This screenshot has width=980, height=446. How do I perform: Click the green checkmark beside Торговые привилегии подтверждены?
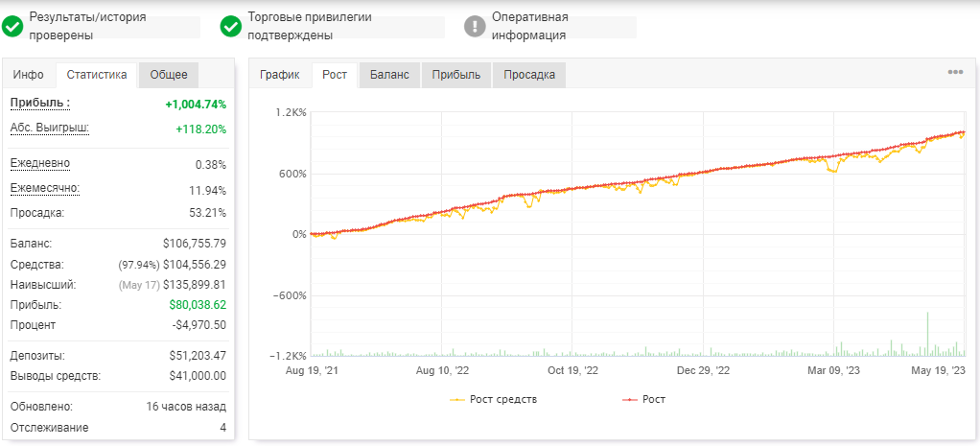click(x=231, y=26)
